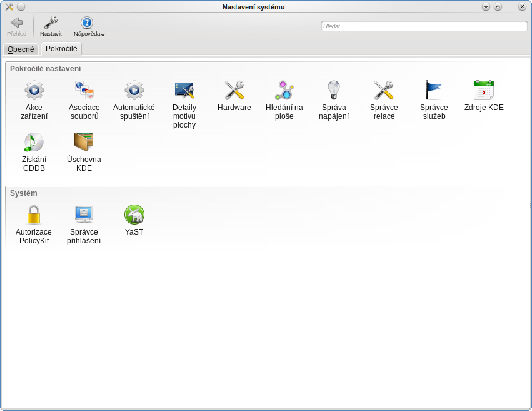Open Asociace souborů module
This screenshot has width=532, height=411.
tap(84, 100)
